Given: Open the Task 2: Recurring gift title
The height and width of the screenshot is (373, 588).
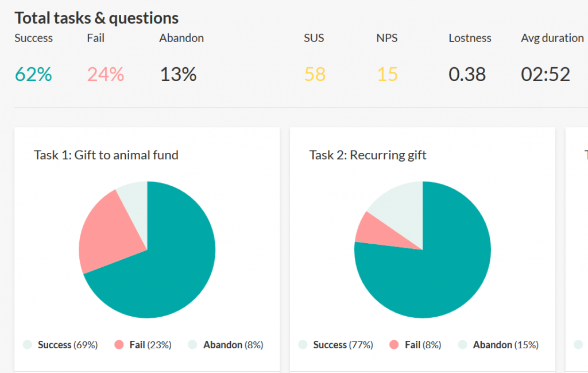Looking at the screenshot, I should pyautogui.click(x=367, y=155).
